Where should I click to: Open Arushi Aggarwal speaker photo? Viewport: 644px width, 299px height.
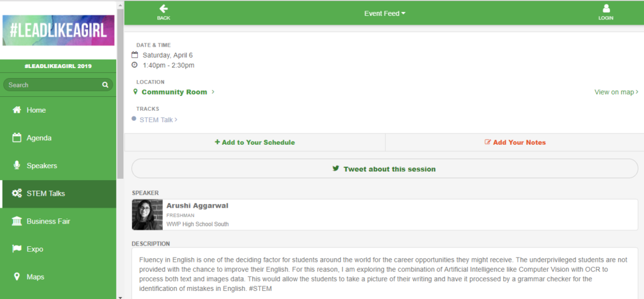click(147, 215)
